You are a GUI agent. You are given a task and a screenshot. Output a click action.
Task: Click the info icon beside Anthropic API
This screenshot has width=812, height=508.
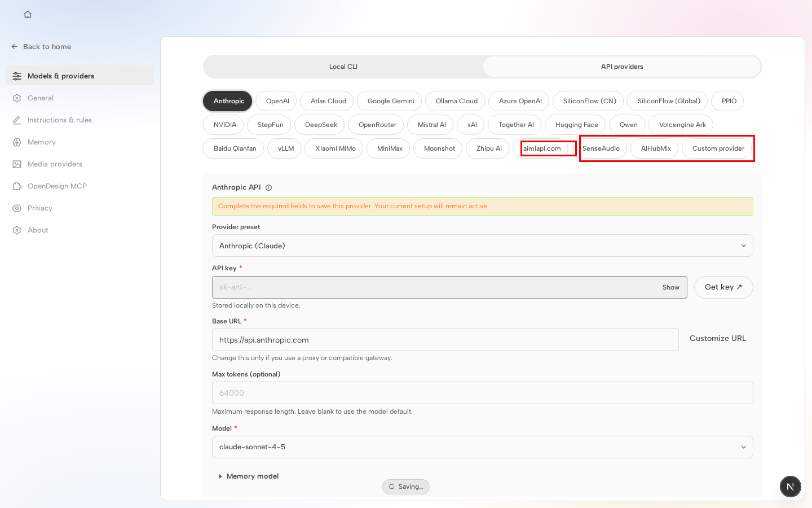point(269,188)
